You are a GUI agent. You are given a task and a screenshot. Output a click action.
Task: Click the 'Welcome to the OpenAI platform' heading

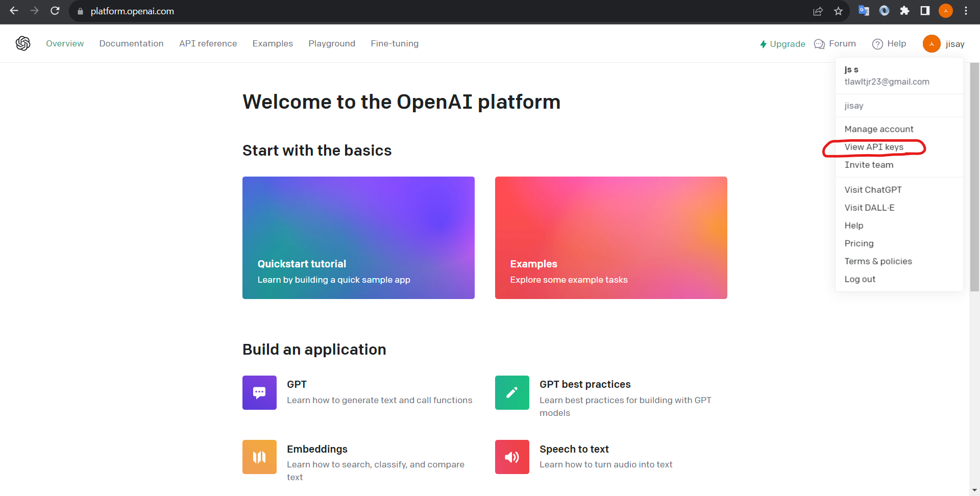pos(401,102)
